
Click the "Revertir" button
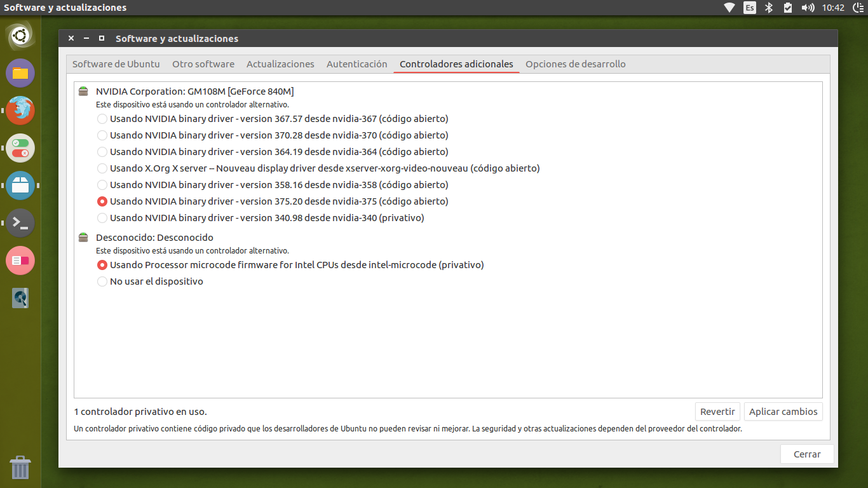[717, 411]
